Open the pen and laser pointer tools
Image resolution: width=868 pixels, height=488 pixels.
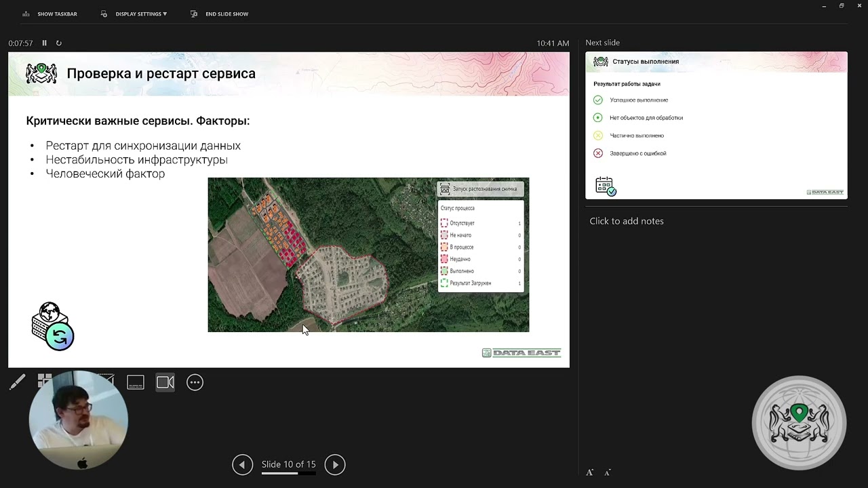(18, 382)
